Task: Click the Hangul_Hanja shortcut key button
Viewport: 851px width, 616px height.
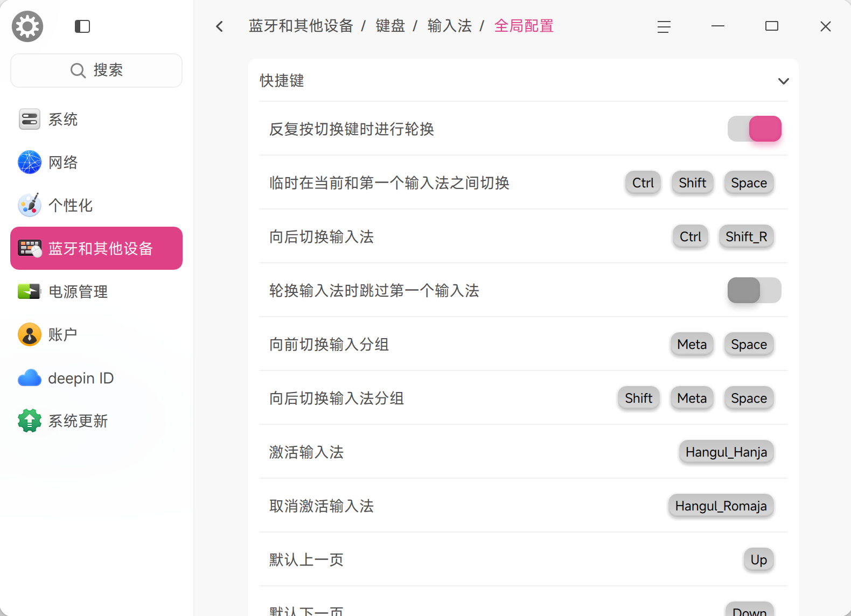Action: pos(726,452)
